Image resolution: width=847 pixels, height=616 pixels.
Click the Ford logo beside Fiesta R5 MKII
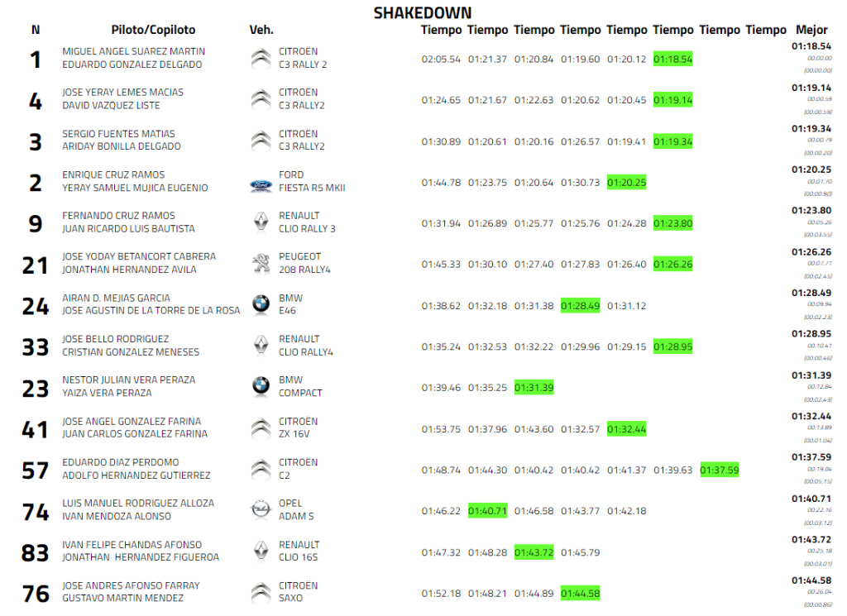(261, 187)
